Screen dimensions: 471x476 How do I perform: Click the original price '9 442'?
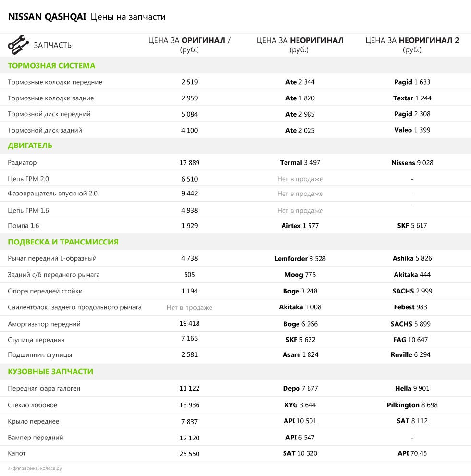click(x=189, y=194)
